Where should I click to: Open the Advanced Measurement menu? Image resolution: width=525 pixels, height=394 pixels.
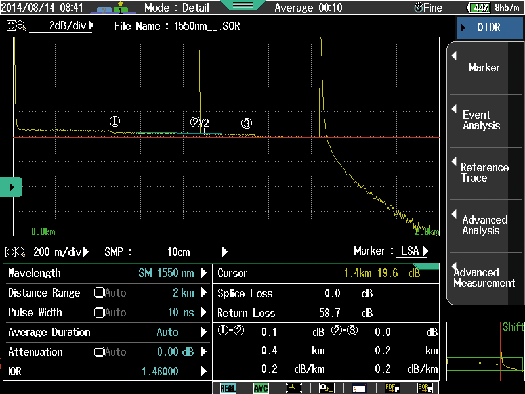[484, 278]
